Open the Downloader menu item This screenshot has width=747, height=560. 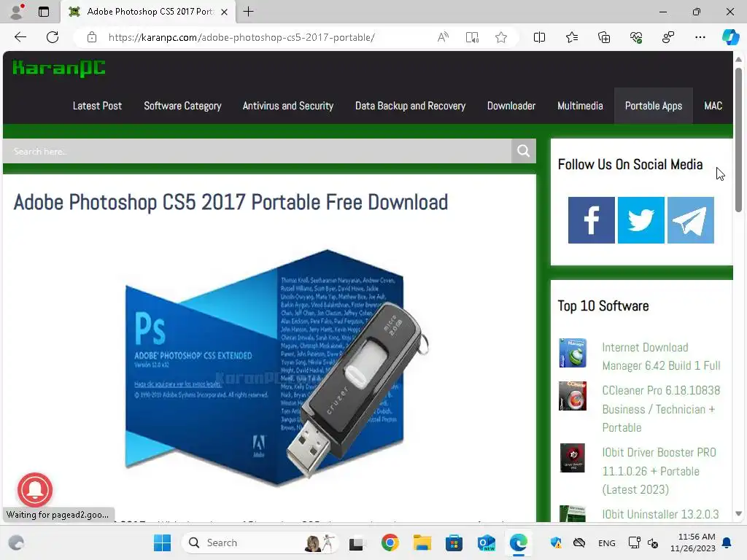511,106
